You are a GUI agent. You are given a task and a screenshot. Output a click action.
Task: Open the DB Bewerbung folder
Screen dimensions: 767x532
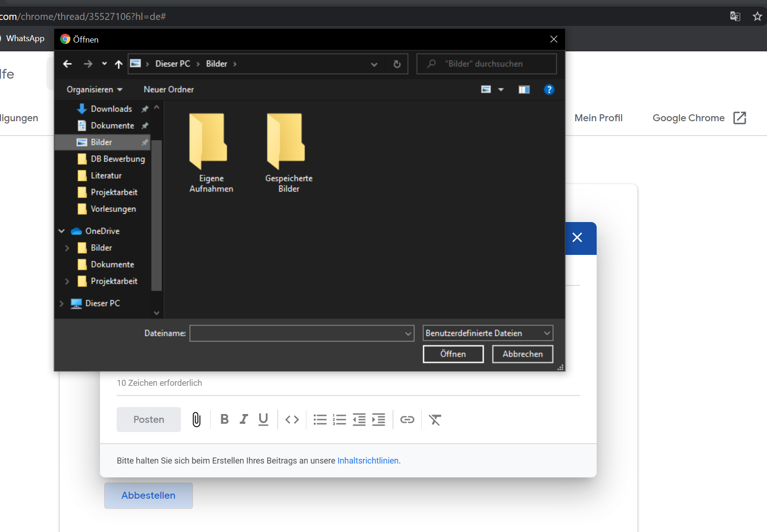pyautogui.click(x=118, y=159)
